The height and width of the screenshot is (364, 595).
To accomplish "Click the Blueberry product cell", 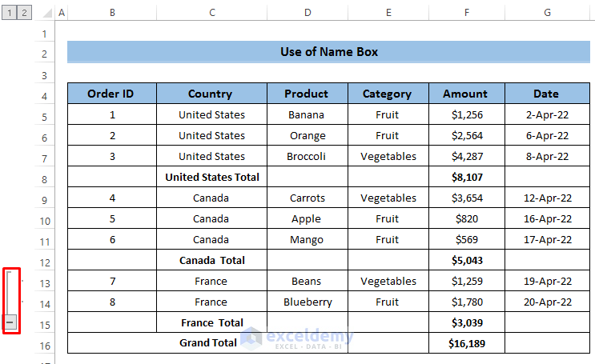I will click(x=307, y=302).
